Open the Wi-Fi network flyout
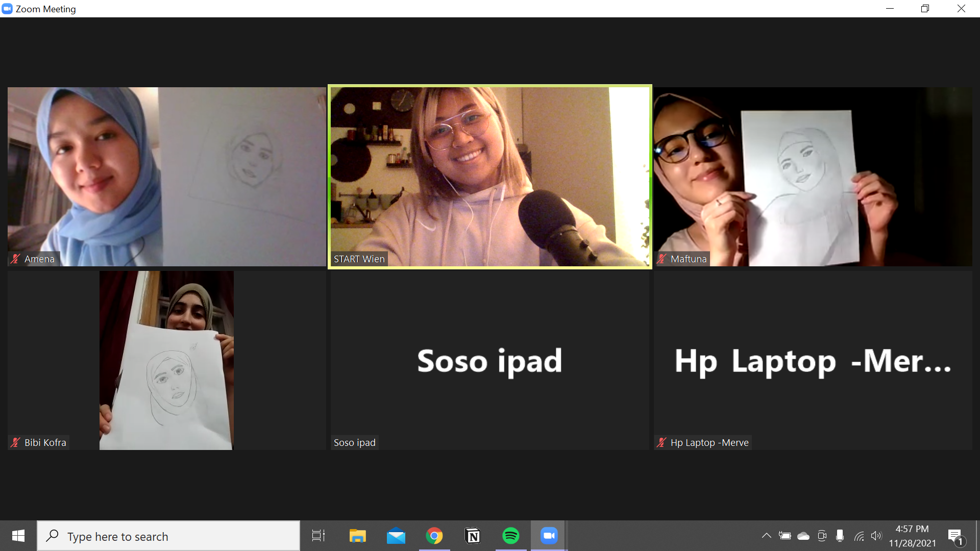The width and height of the screenshot is (980, 551). [x=859, y=536]
